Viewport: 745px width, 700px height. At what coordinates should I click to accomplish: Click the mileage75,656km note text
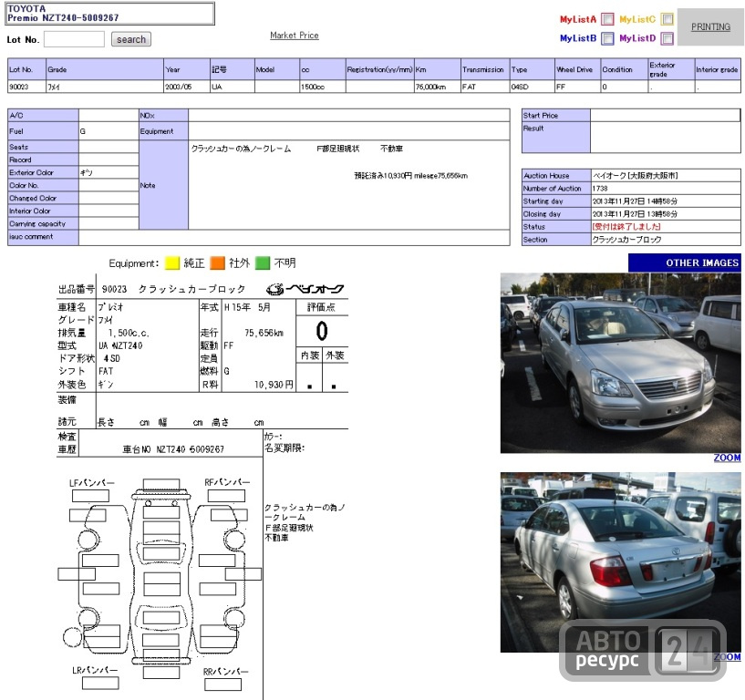pyautogui.click(x=440, y=176)
